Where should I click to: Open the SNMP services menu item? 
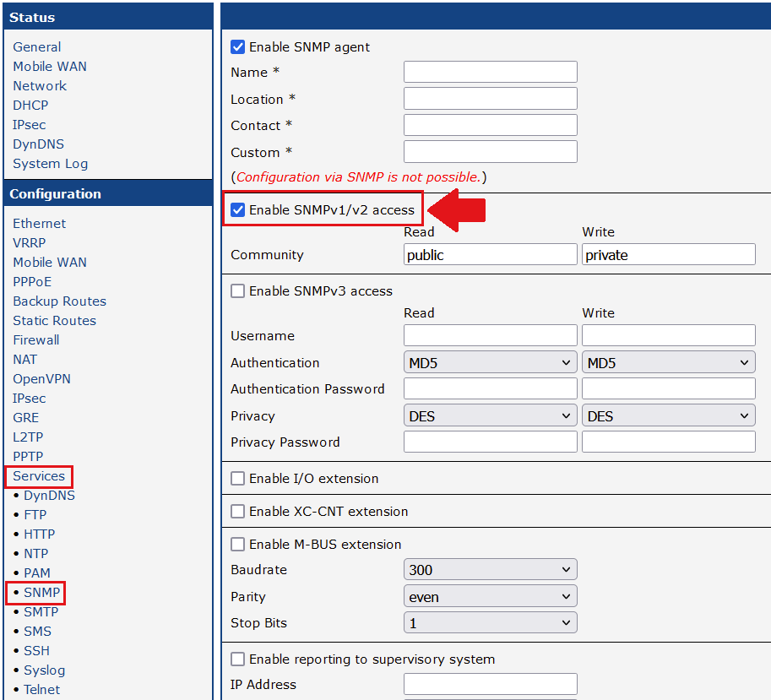click(x=41, y=593)
